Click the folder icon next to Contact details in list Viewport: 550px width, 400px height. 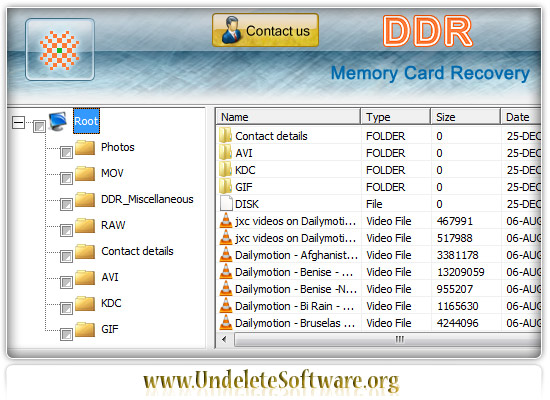point(226,135)
